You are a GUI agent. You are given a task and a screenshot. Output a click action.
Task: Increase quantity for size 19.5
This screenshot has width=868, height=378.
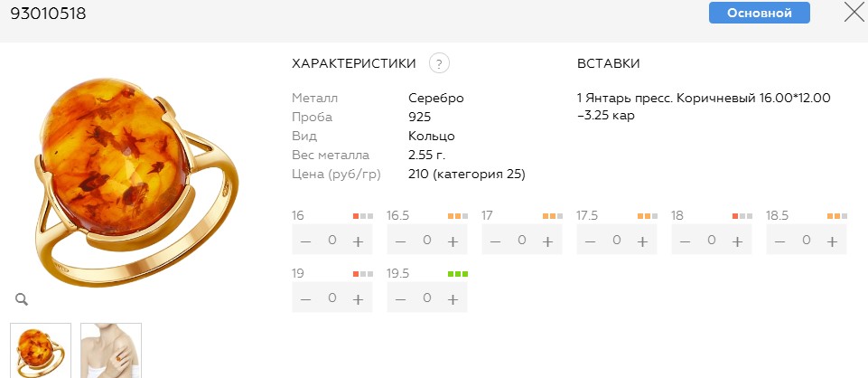(x=453, y=298)
